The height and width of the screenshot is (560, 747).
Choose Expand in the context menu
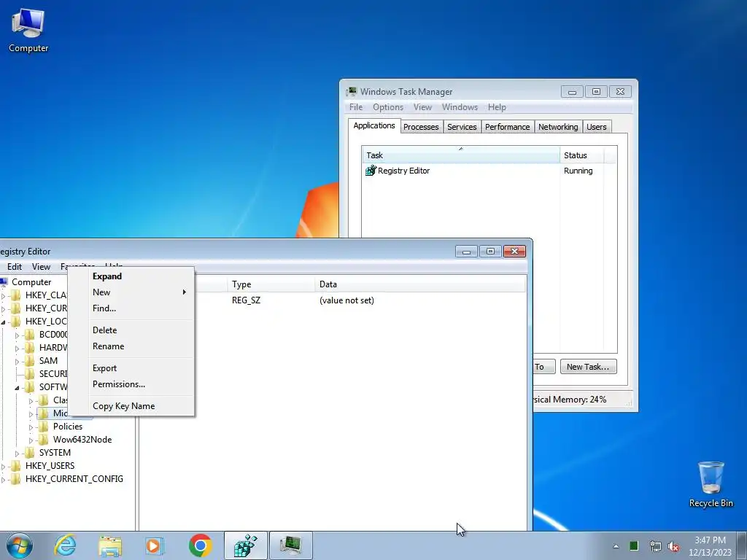pyautogui.click(x=131, y=276)
